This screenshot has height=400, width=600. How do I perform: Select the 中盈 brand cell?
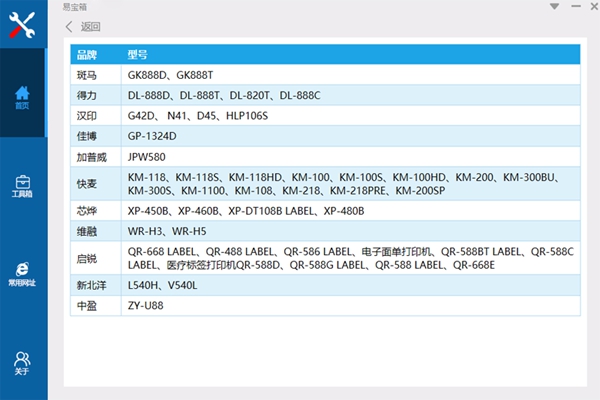coord(96,305)
